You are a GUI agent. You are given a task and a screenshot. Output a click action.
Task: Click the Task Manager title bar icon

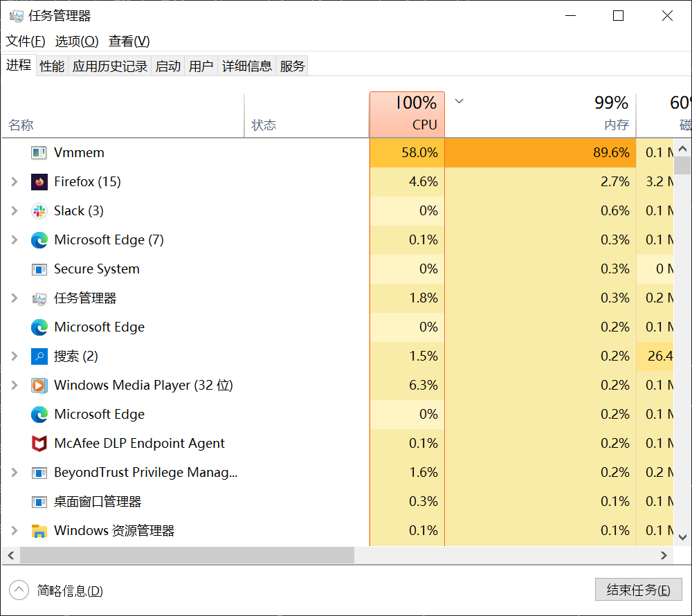[17, 17]
